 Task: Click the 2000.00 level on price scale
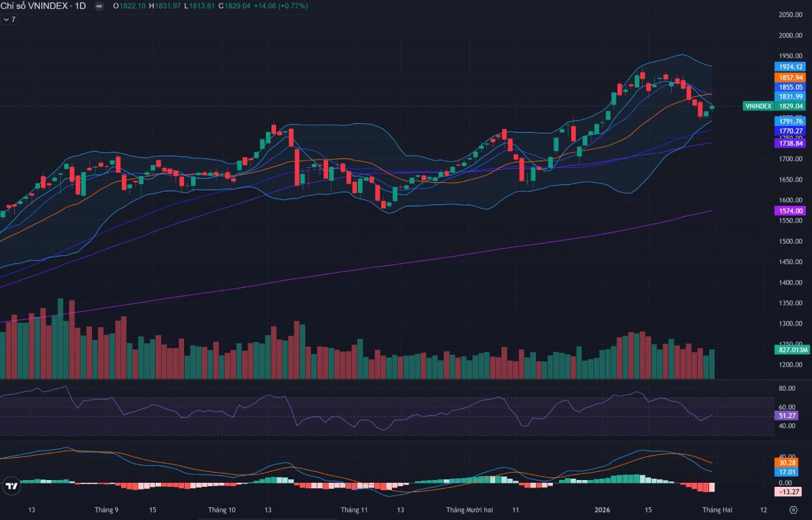tap(786, 35)
